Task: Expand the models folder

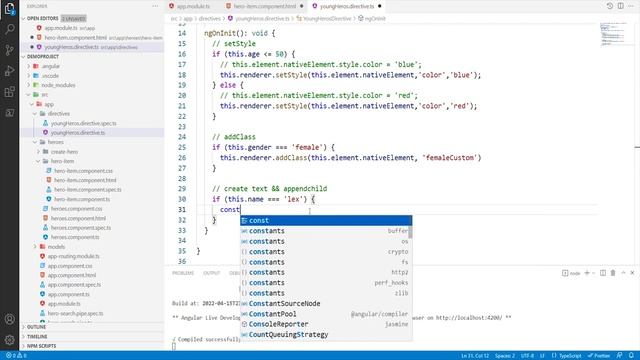Action: coord(56,247)
